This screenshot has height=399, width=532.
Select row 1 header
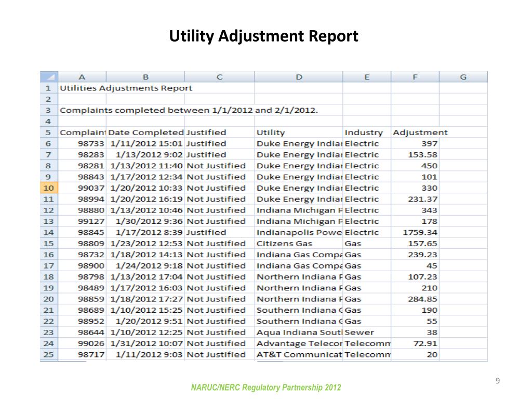coord(49,88)
